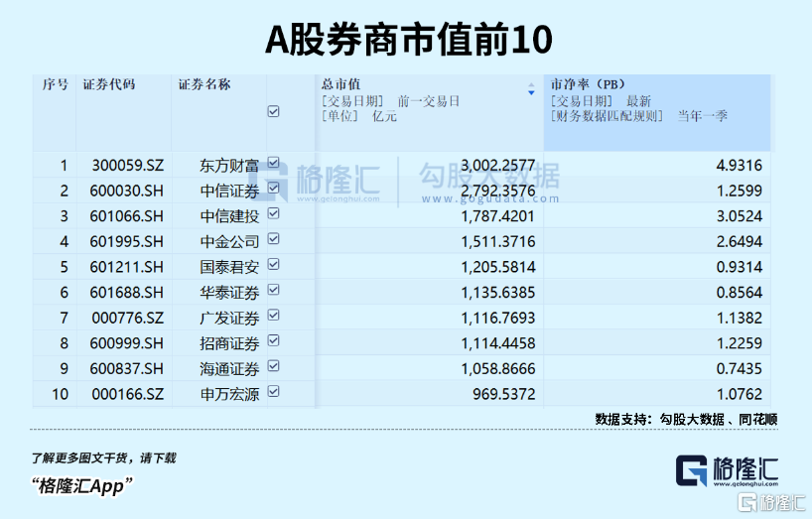Click stock code 600837.SH
Viewport: 812px width, 519px height.
[126, 369]
